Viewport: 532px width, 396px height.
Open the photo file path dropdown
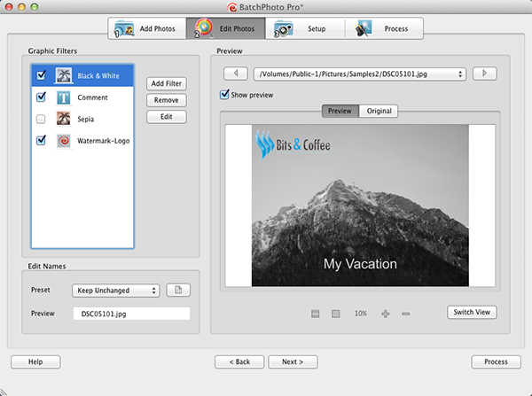(x=359, y=74)
